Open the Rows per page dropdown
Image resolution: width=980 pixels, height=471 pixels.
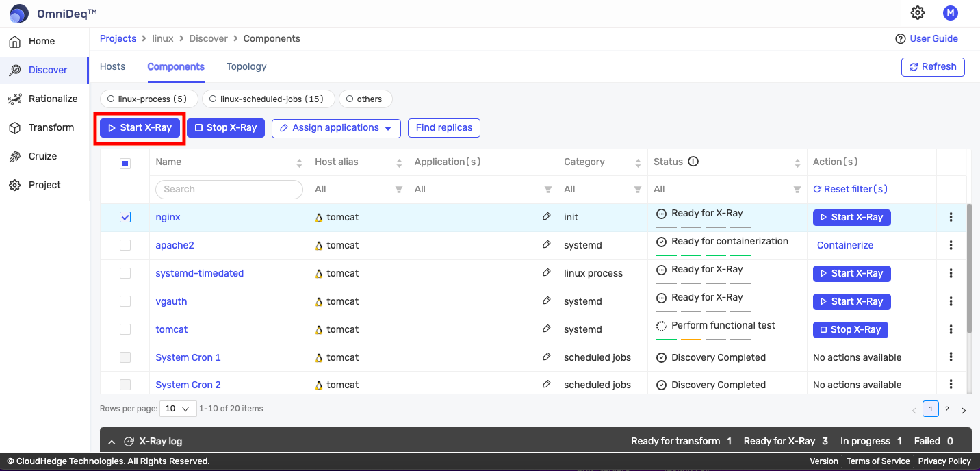tap(177, 409)
